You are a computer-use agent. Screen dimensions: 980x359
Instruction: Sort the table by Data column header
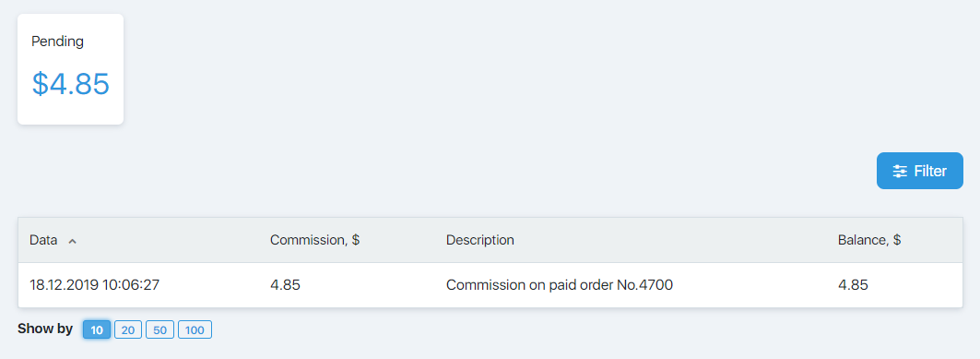[43, 240]
